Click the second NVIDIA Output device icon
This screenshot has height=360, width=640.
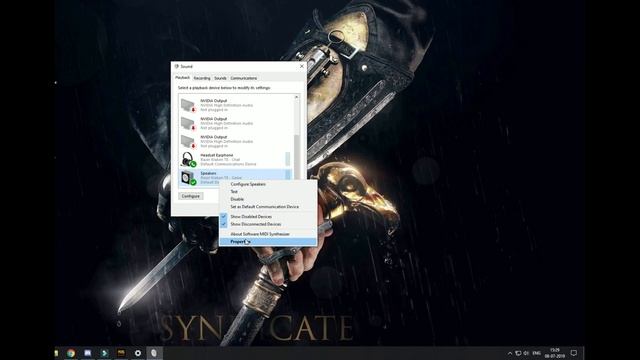188,123
